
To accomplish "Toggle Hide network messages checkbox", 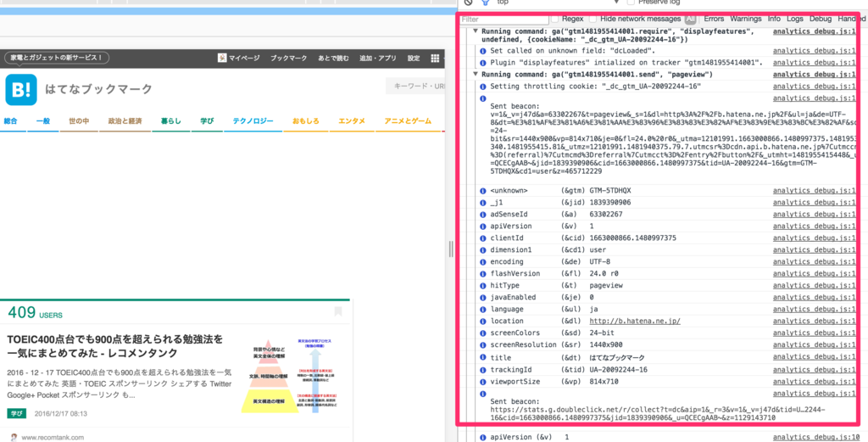I will [x=593, y=19].
